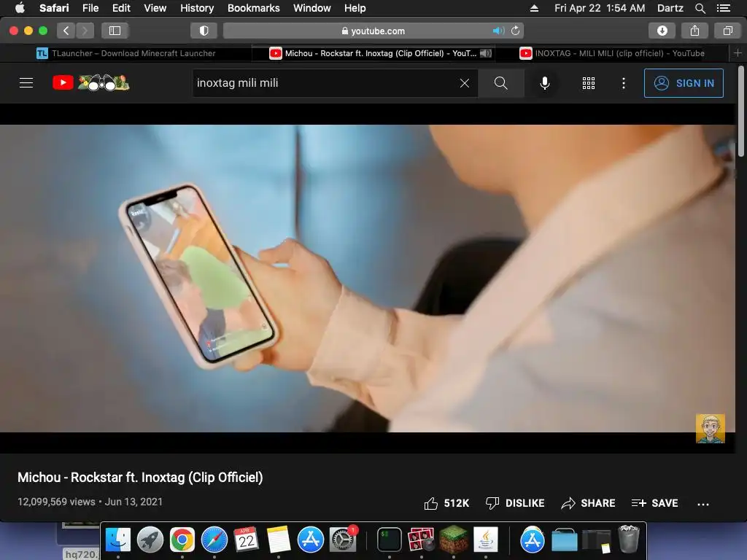747x560 pixels.
Task: Click the SIGN IN button
Action: [x=684, y=83]
